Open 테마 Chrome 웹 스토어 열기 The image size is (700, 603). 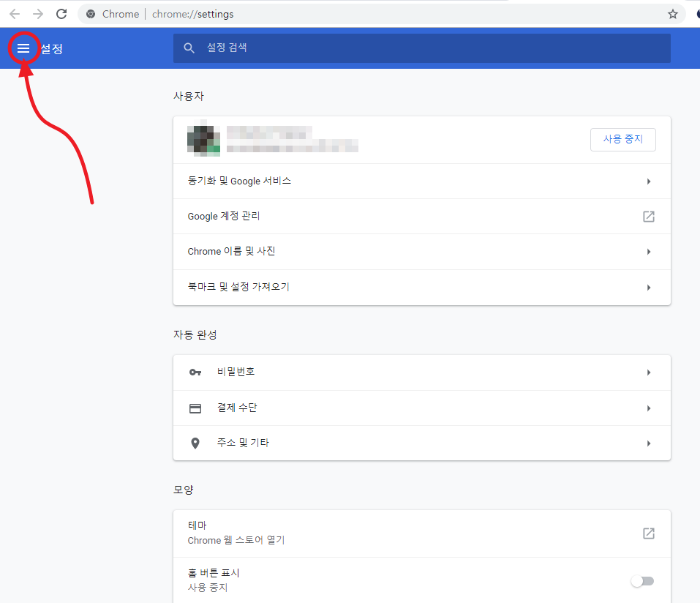422,533
